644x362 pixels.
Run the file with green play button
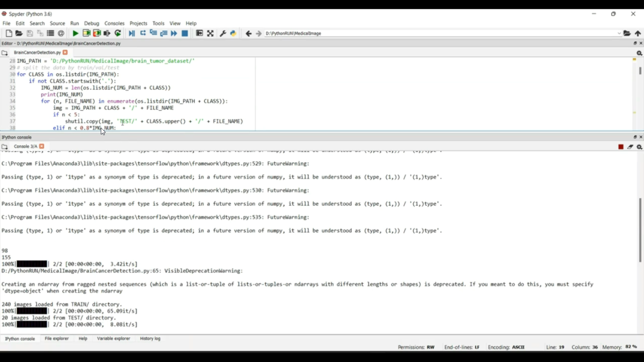pyautogui.click(x=76, y=33)
